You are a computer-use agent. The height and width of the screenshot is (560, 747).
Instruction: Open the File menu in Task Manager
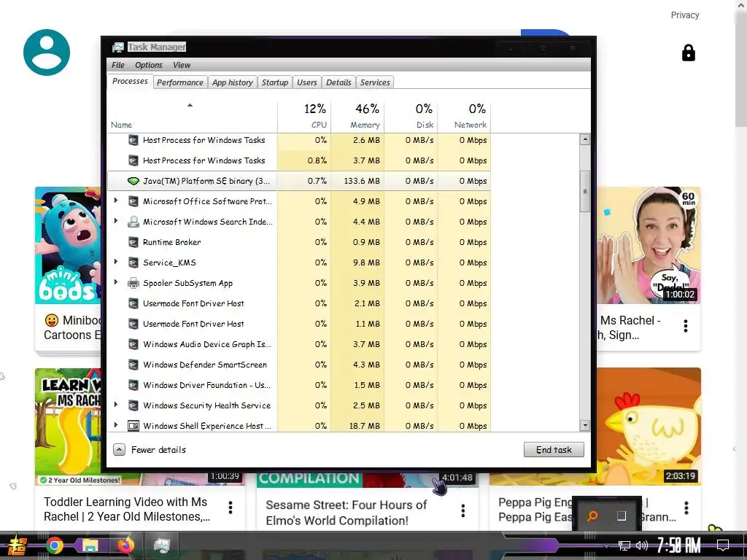pyautogui.click(x=117, y=65)
